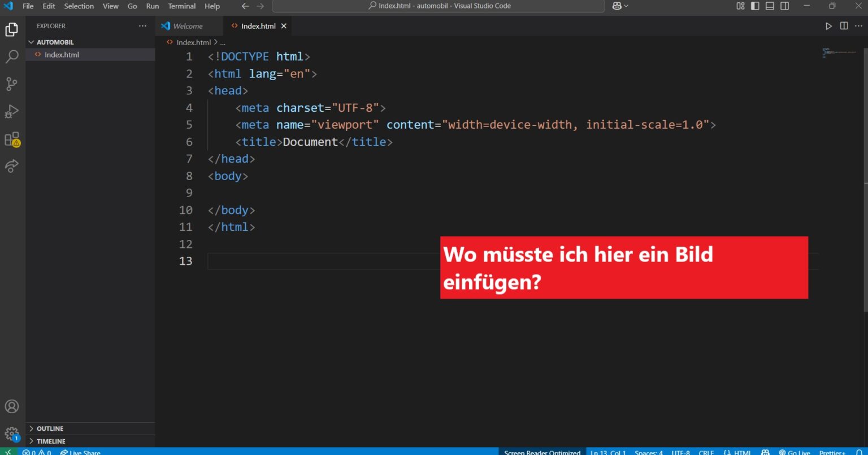
Task: Open the Manage settings gear icon
Action: 11,433
